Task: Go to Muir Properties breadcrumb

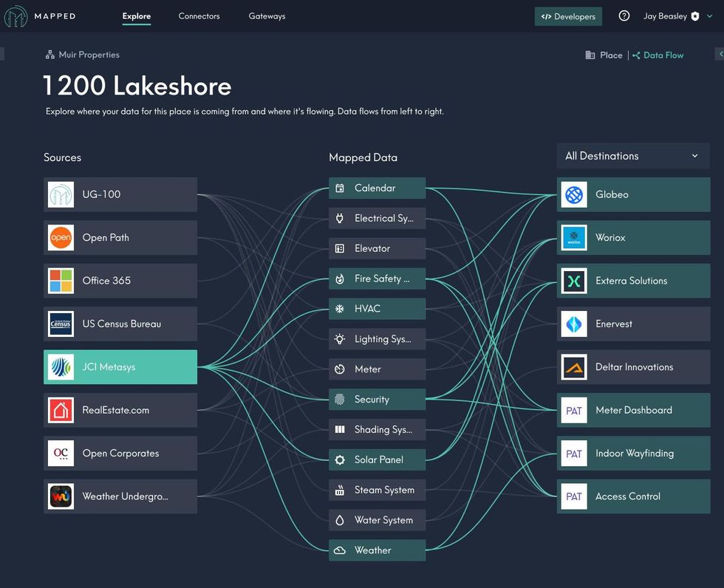Action: [x=83, y=55]
